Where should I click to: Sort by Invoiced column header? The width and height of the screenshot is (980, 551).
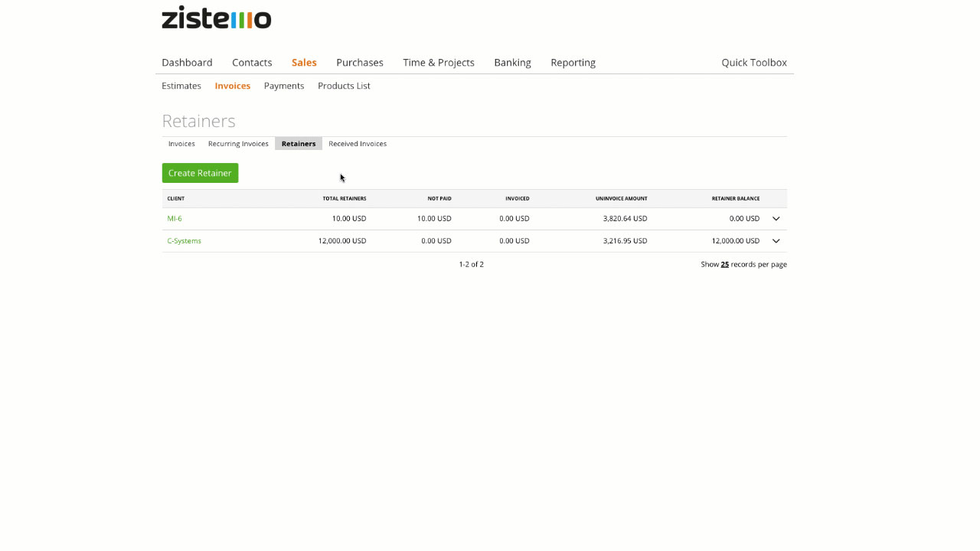pyautogui.click(x=518, y=199)
